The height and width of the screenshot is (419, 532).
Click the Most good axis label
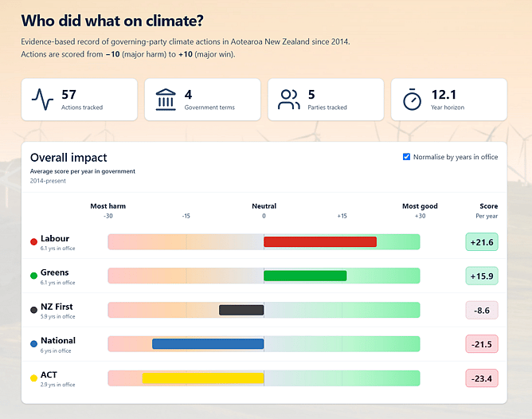click(420, 206)
